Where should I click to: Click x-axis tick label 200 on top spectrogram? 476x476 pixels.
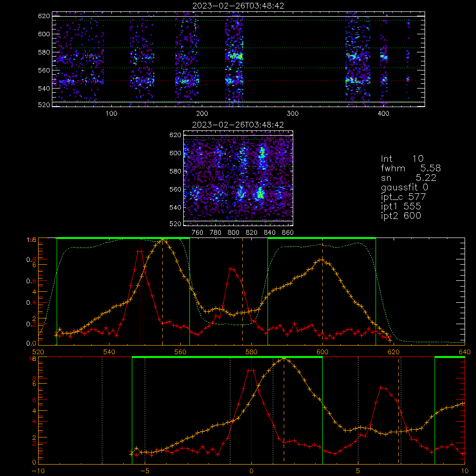coord(202,114)
